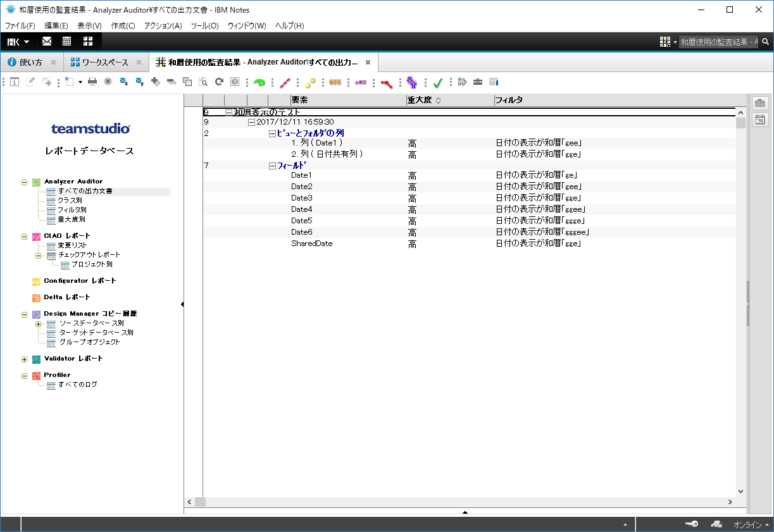Collapse the Analyzer Auditor tree section

tap(25, 182)
